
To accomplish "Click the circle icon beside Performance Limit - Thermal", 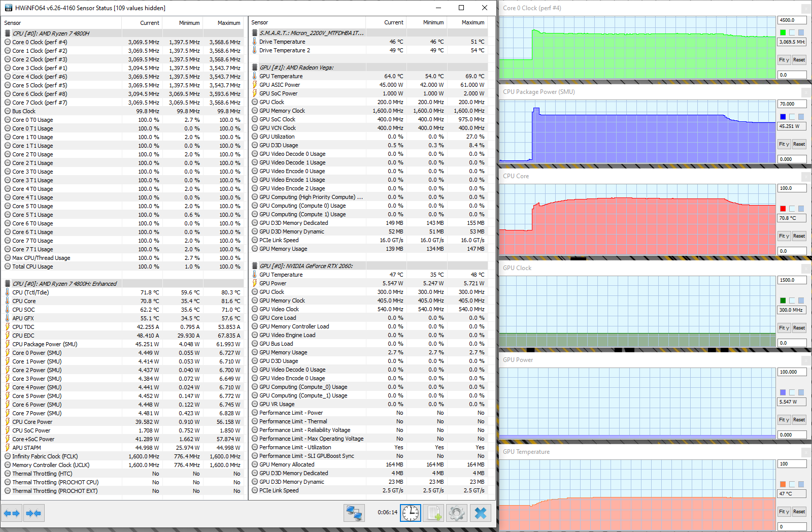I will tap(255, 421).
